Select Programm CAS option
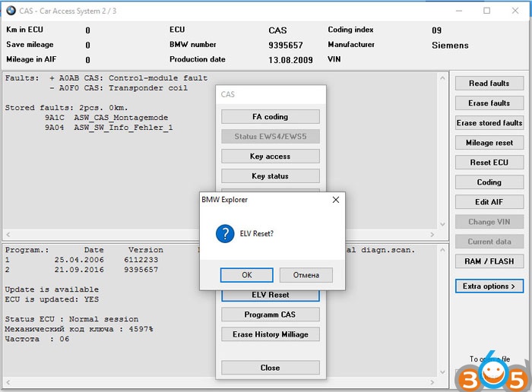The height and width of the screenshot is (392, 532). (270, 315)
